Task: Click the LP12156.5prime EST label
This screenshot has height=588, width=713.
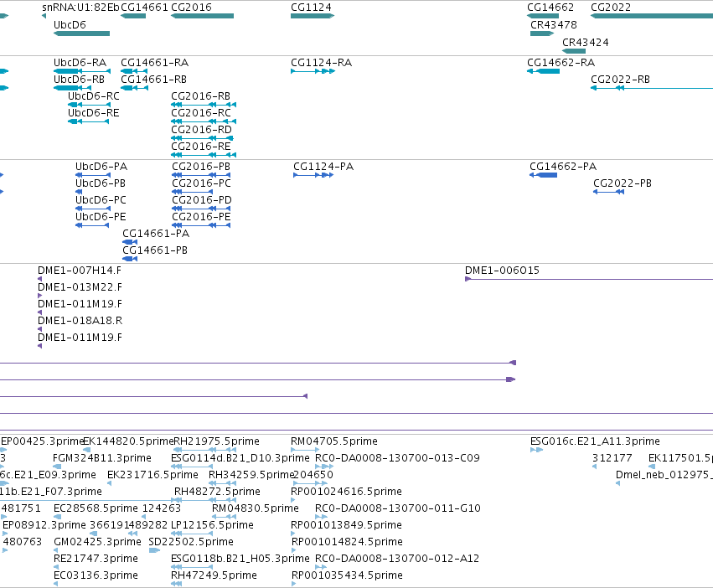Action: (212, 525)
